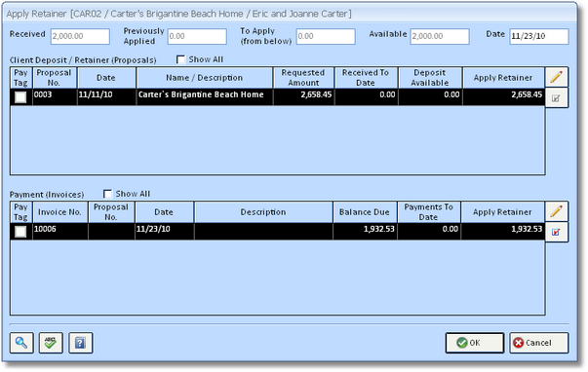Dismiss the dialog with Cancel

tap(539, 343)
